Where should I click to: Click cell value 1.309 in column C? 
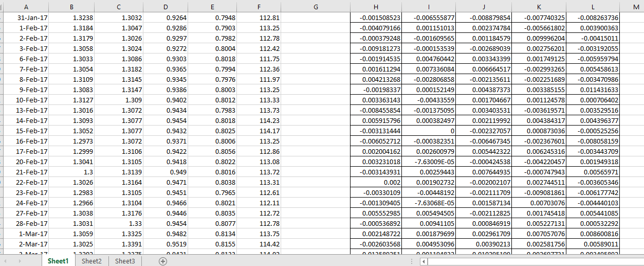(x=118, y=100)
